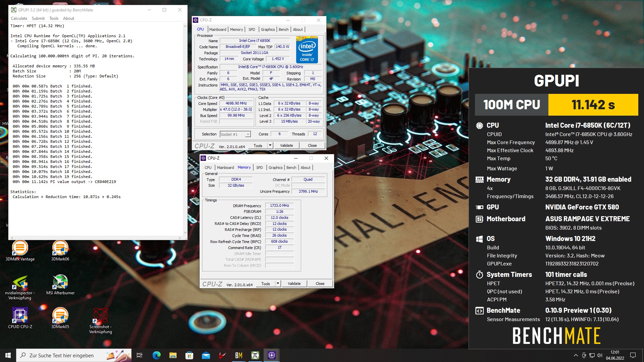644x362 pixels.
Task: Open Mainboard tab in lower CPU-Z window
Action: click(x=225, y=168)
